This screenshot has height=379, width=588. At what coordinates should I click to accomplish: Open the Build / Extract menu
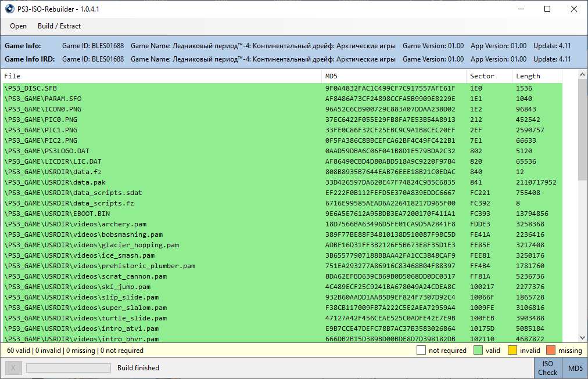59,26
